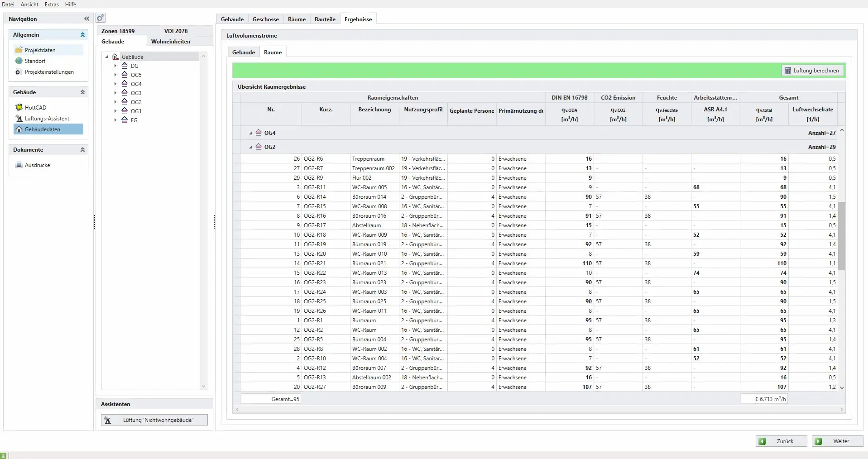Open Projekteinstellungen in navigation
Image resolution: width=868 pixels, height=459 pixels.
[x=49, y=72]
